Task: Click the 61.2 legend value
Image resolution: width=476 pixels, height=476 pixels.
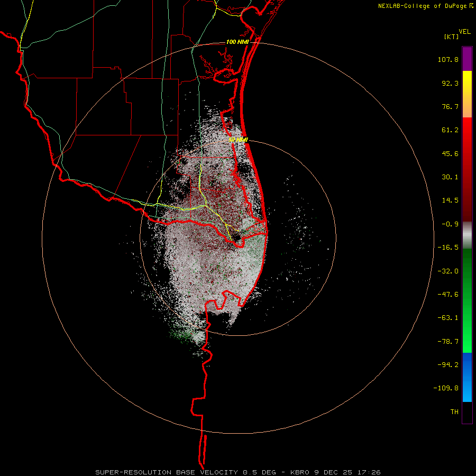Action: [x=450, y=130]
